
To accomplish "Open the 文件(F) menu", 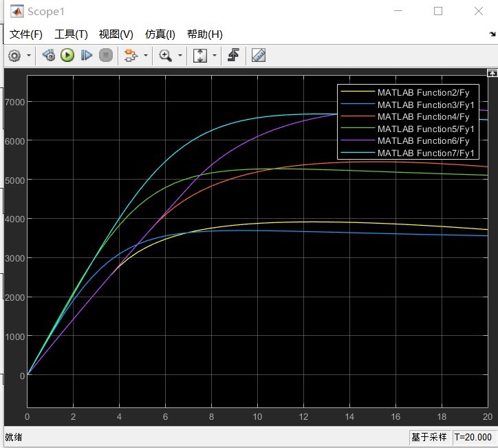I will [25, 34].
